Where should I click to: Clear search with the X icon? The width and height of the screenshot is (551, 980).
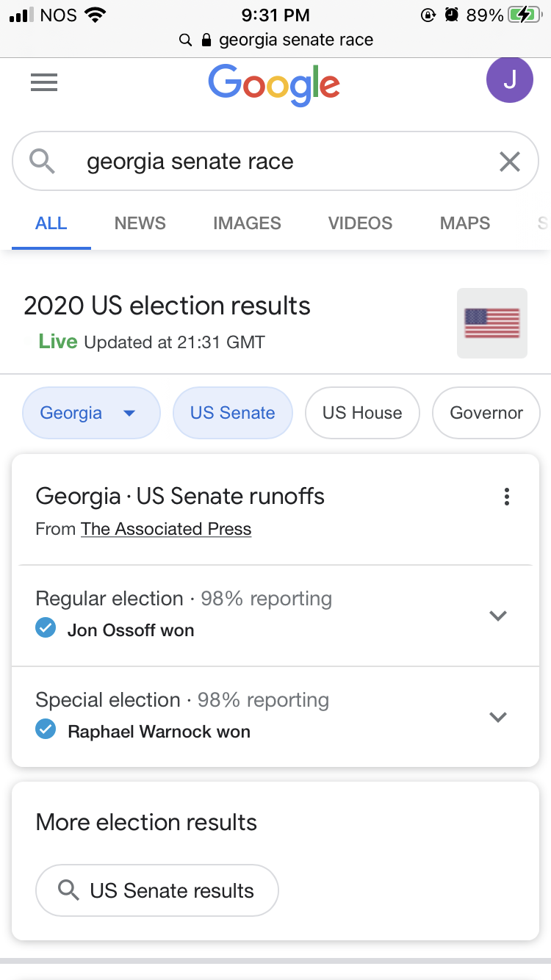509,162
